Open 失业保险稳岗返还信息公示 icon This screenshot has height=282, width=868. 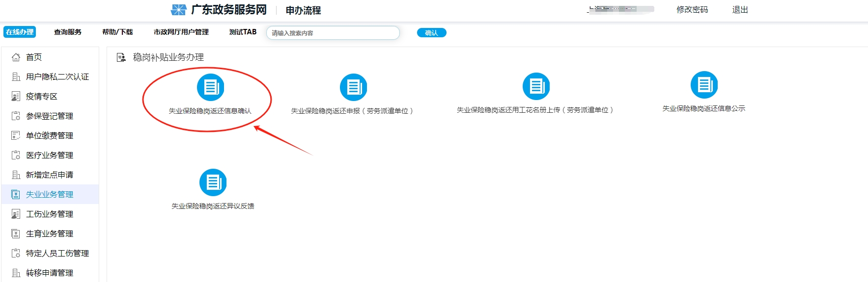point(704,85)
